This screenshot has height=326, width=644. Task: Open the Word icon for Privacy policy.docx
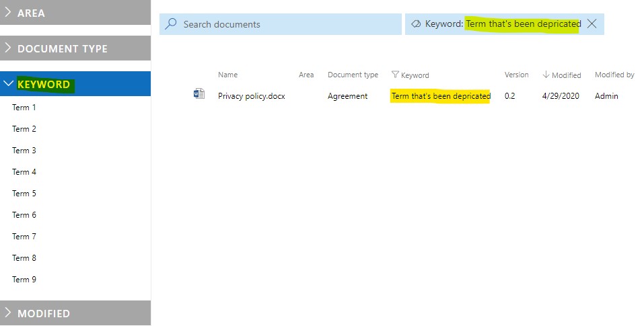[x=199, y=94]
